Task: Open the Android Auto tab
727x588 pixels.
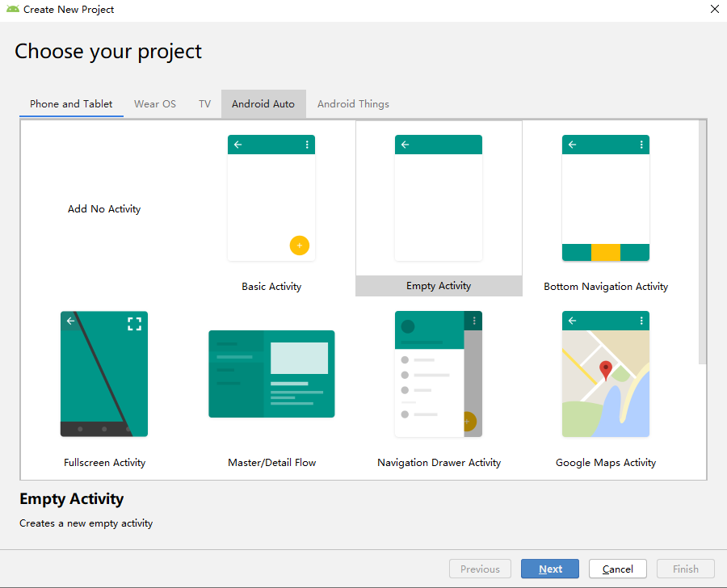Action: 263,104
